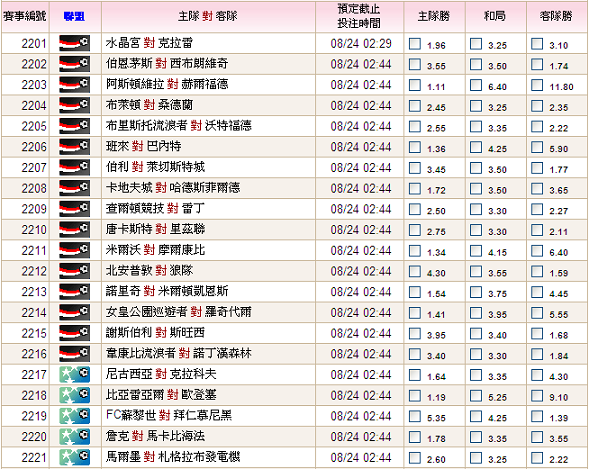Click match number 2217

[x=34, y=375]
